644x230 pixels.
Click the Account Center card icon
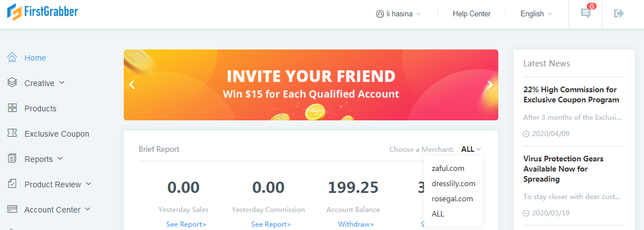tap(12, 209)
